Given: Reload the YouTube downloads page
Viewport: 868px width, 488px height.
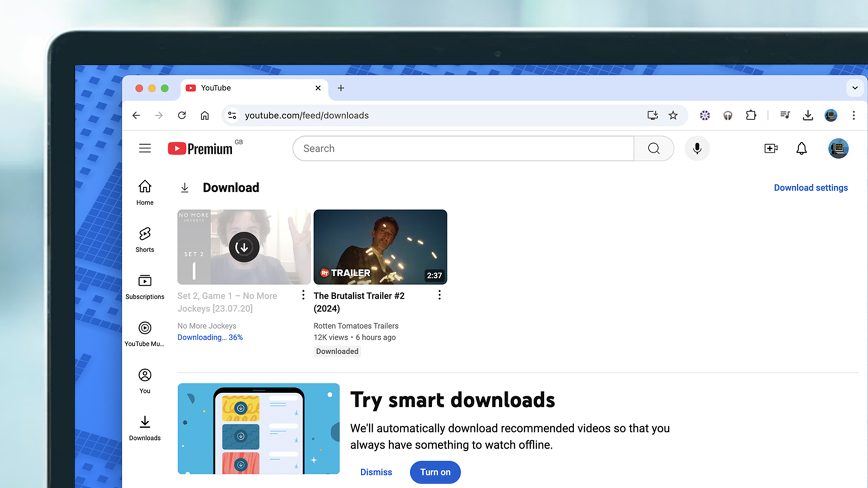Looking at the screenshot, I should (182, 115).
